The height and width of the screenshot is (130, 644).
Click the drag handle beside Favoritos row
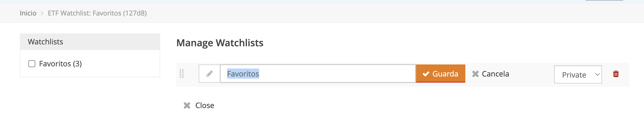pyautogui.click(x=182, y=74)
